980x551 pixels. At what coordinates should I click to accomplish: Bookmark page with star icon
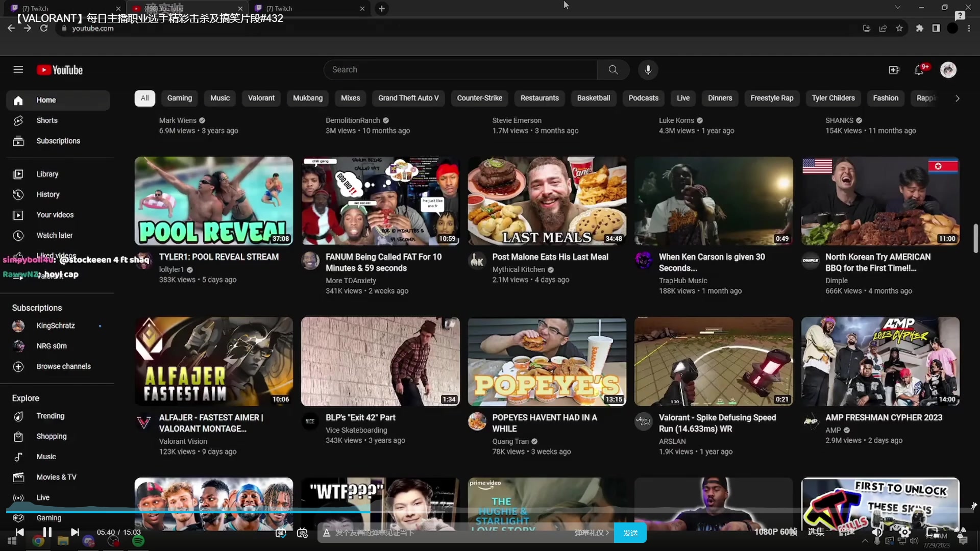click(899, 28)
